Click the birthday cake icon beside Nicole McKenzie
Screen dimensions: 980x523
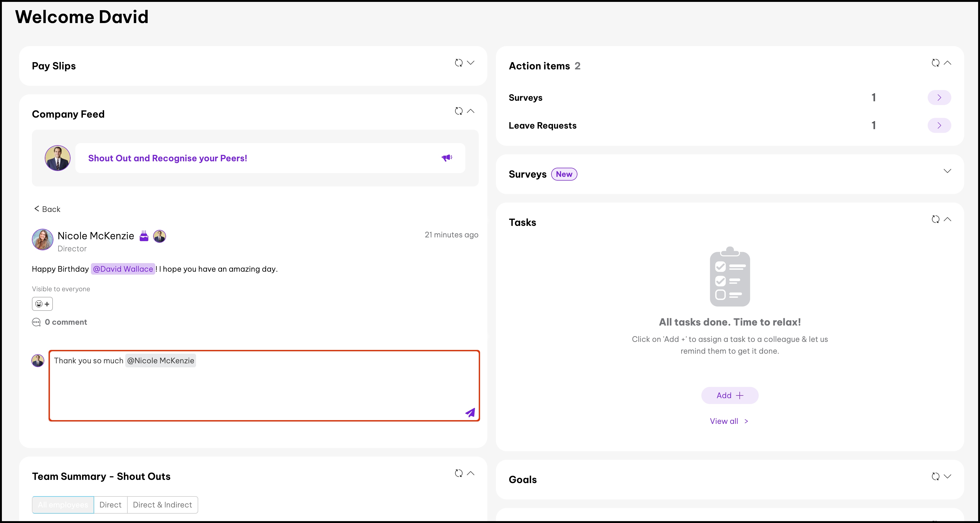[144, 236]
